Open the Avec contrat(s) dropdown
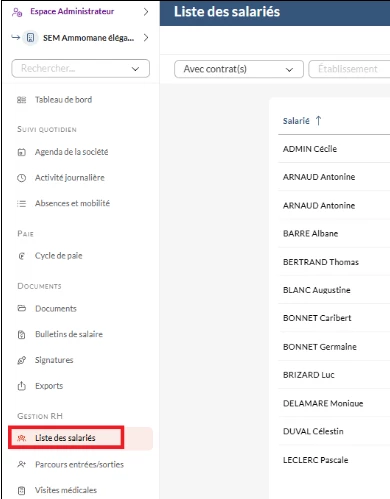Screen dimensions: 390x499 tap(239, 69)
